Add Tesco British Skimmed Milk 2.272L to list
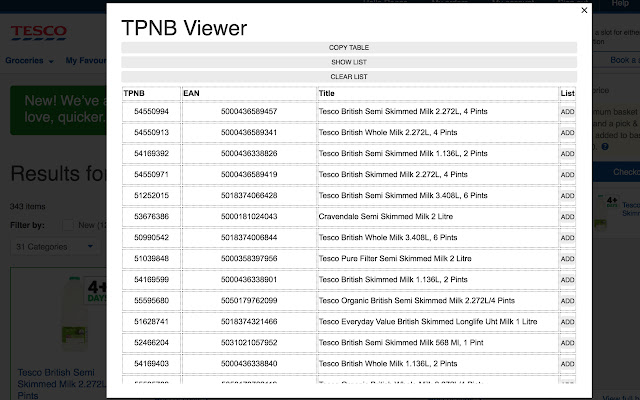This screenshot has height=400, width=640. (567, 175)
